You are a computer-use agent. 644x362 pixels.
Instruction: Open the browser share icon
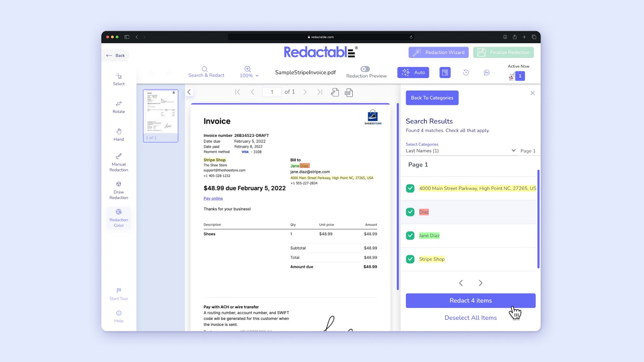pos(514,37)
